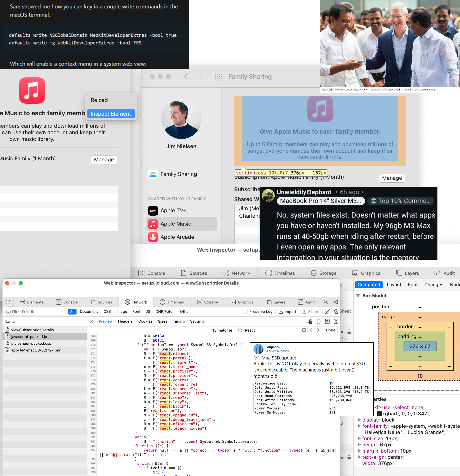This screenshot has width=460, height=476.
Task: Expand the height computed property
Action: 359,445
